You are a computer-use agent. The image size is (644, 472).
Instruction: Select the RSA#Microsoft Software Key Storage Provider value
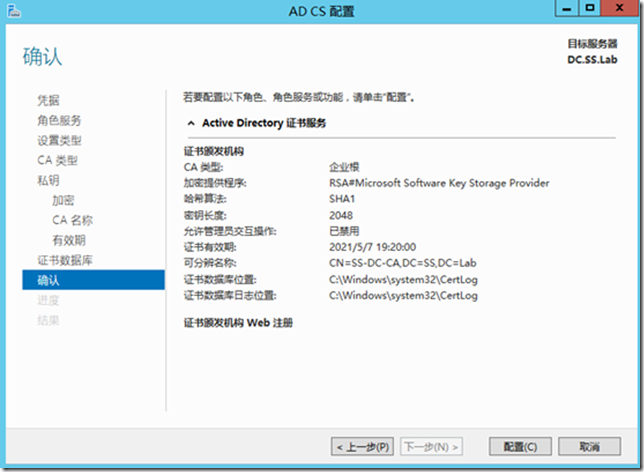pos(439,183)
